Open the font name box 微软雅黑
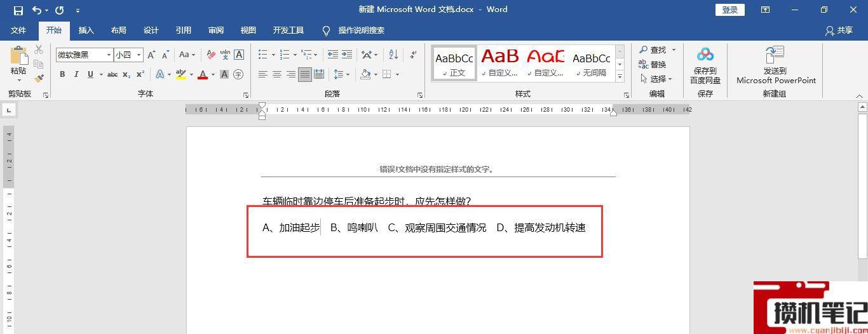This screenshot has width=868, height=334. (85, 55)
